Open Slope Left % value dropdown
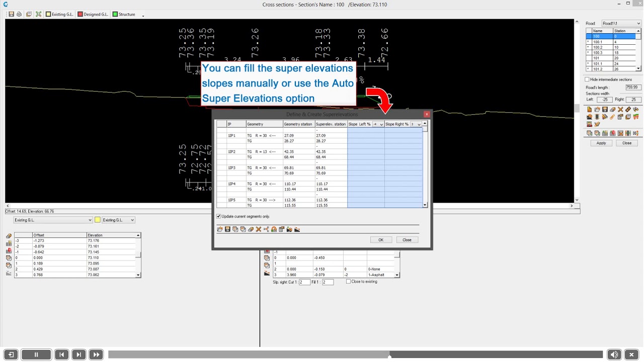644x362 pixels. pos(381,124)
